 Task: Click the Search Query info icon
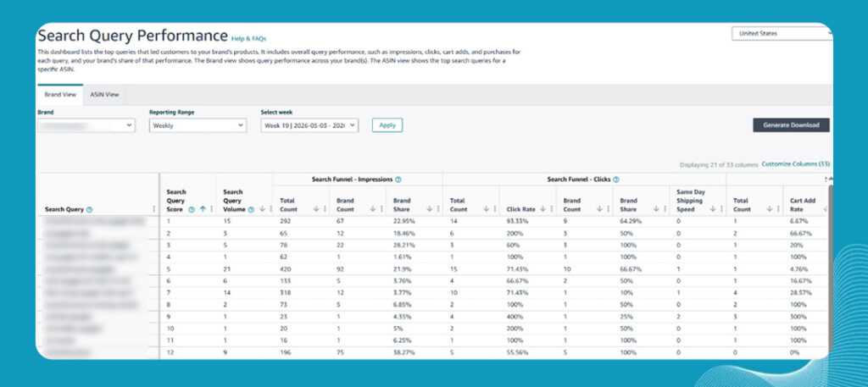(90, 209)
